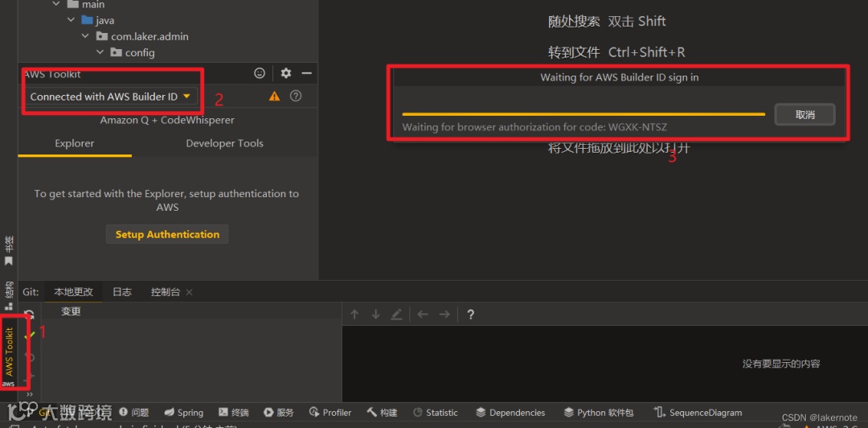
Task: Open the 构建 build tool window
Action: pyautogui.click(x=382, y=413)
